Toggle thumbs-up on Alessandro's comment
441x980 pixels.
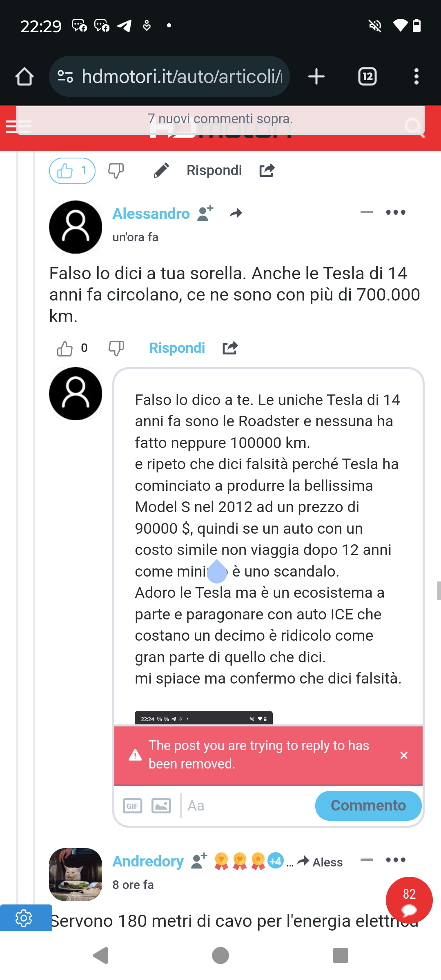click(x=65, y=348)
